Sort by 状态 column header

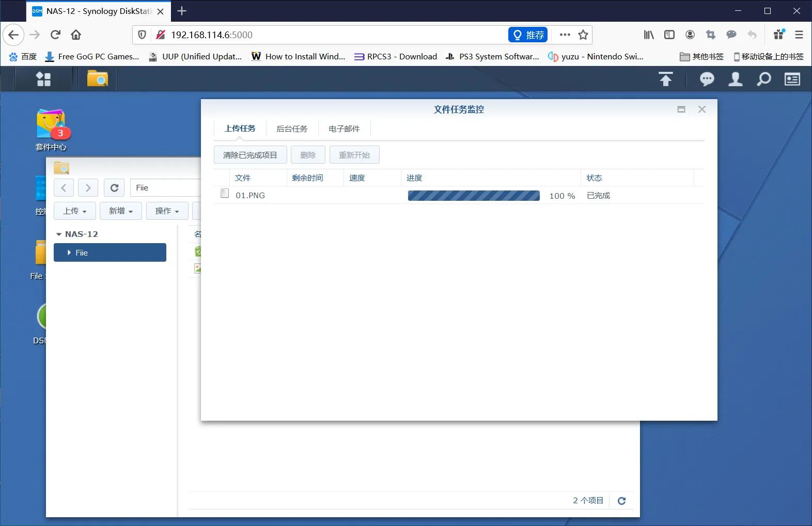click(594, 178)
